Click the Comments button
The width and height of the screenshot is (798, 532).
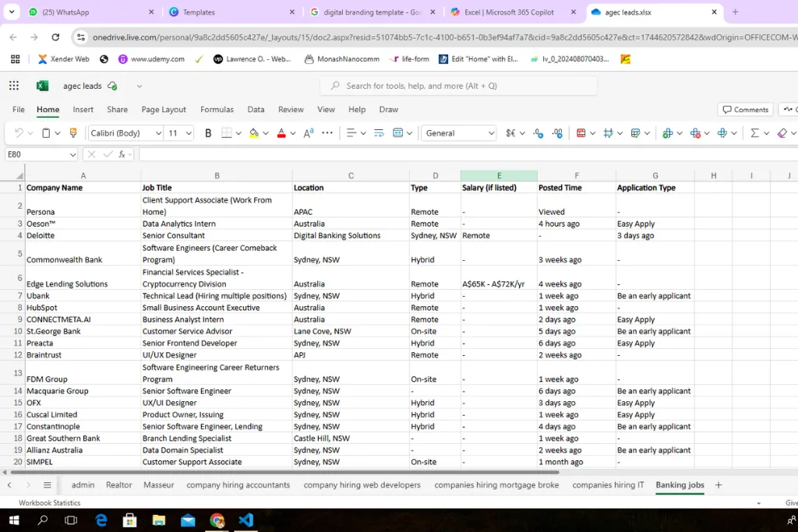tap(745, 110)
